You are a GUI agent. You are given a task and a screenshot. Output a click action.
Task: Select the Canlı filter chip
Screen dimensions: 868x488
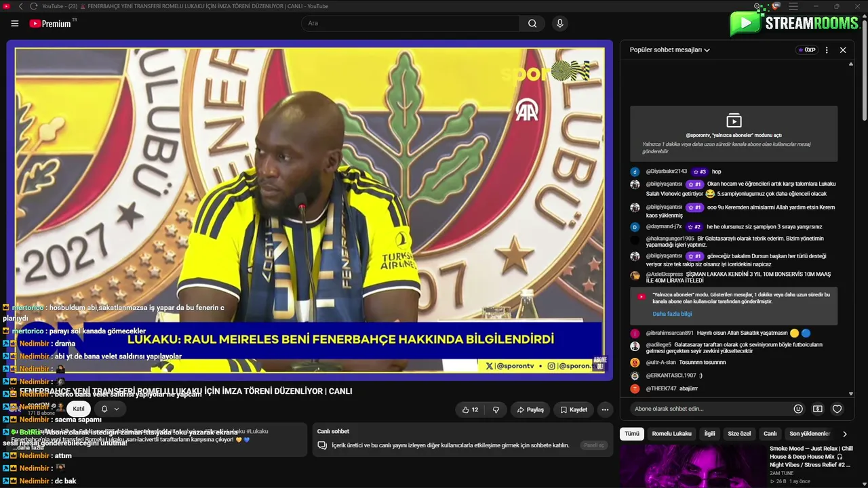(x=770, y=434)
